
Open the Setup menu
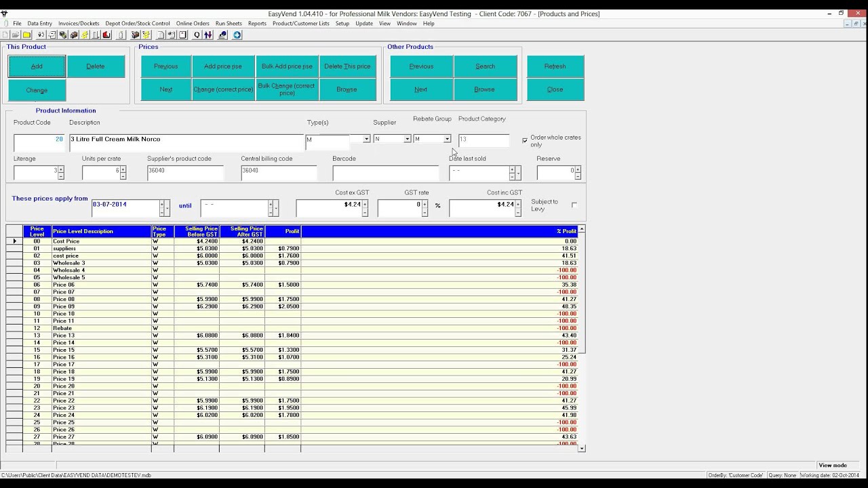[342, 24]
